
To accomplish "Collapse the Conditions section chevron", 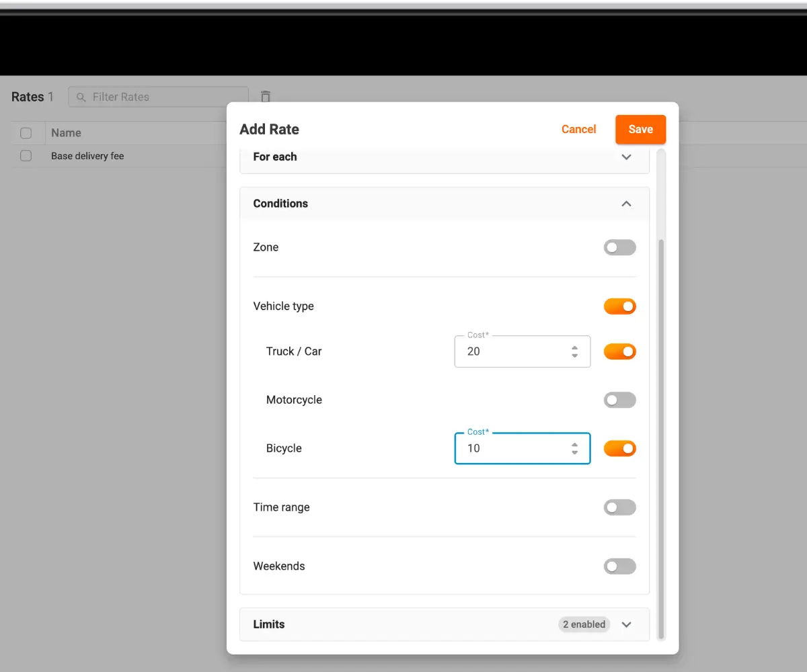I will coord(626,204).
